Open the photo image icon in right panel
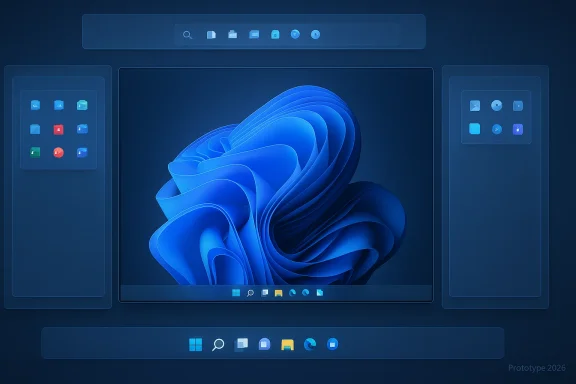Image resolution: width=576 pixels, height=384 pixels. (x=475, y=106)
